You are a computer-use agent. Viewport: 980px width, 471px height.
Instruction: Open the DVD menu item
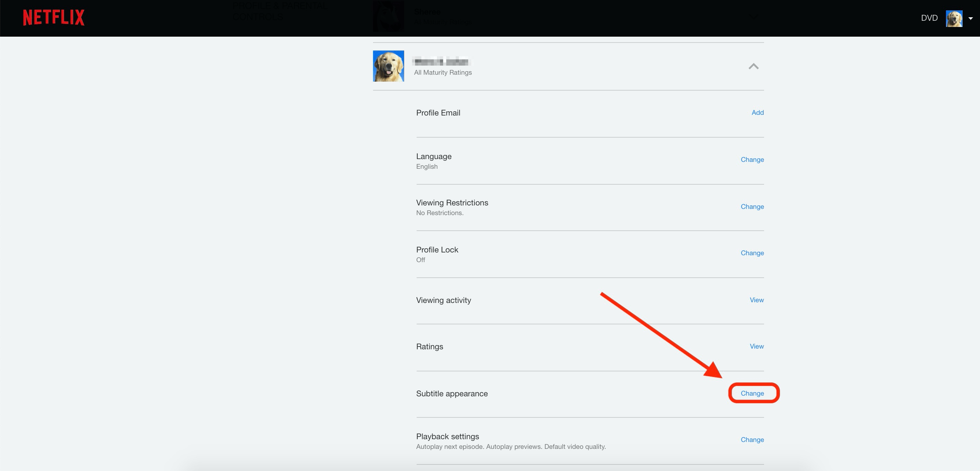pyautogui.click(x=929, y=18)
